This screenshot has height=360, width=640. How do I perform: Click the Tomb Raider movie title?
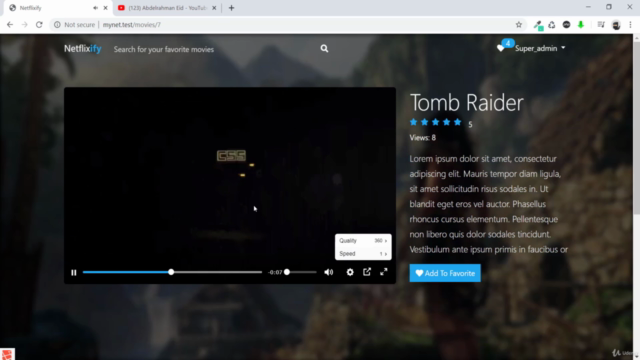(x=466, y=102)
